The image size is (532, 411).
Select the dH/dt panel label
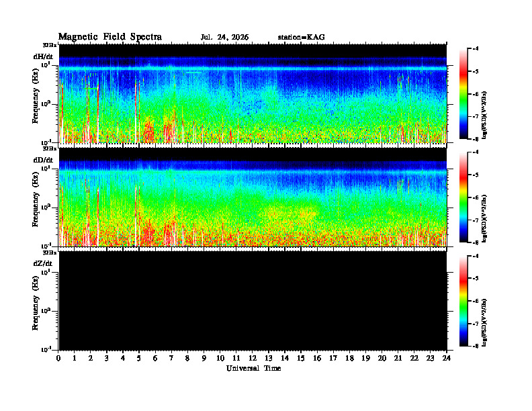[43, 56]
